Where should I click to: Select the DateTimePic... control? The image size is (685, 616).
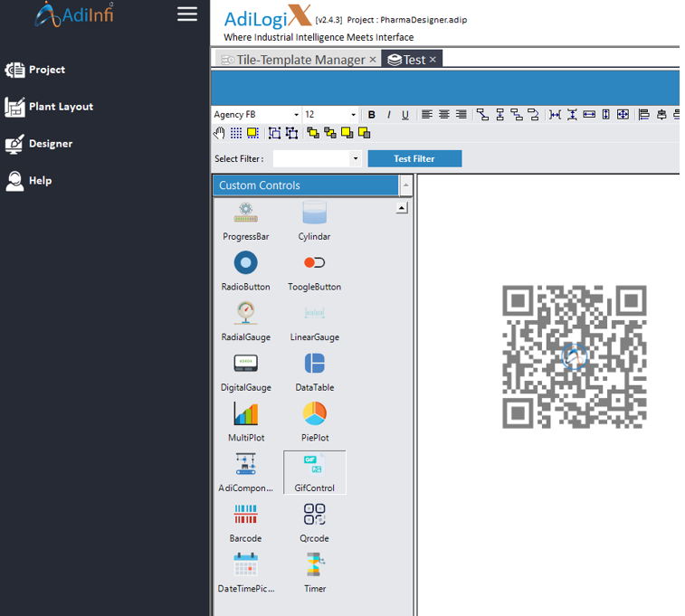pos(246,573)
